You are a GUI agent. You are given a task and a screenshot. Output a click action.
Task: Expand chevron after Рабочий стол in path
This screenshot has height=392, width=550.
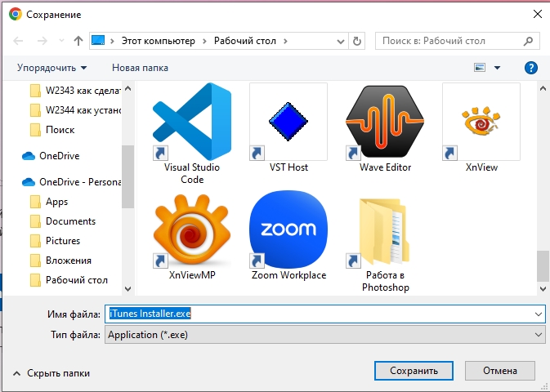click(x=285, y=41)
